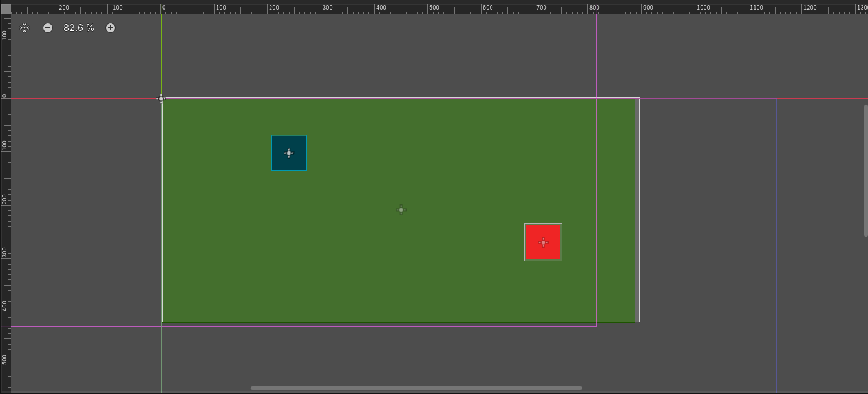Reset zoom via the 82.6 % label
The height and width of the screenshot is (394, 868).
79,28
